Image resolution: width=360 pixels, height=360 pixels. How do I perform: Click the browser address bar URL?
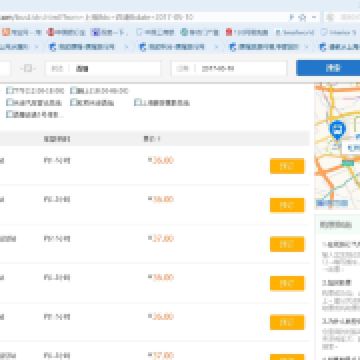point(97,17)
